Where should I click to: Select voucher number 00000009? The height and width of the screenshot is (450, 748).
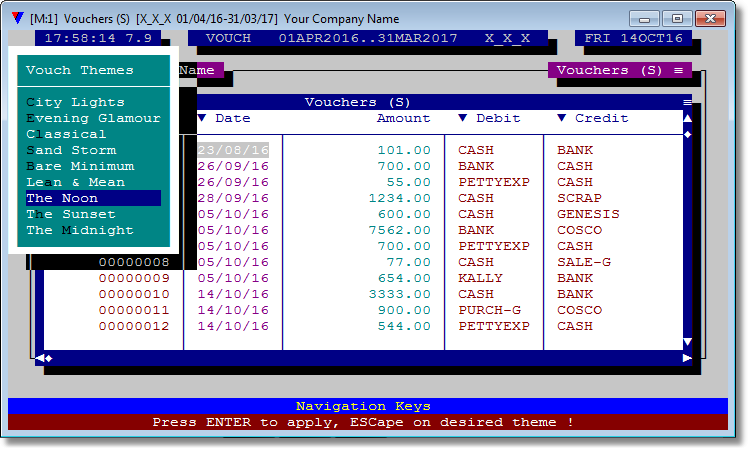[x=134, y=278]
